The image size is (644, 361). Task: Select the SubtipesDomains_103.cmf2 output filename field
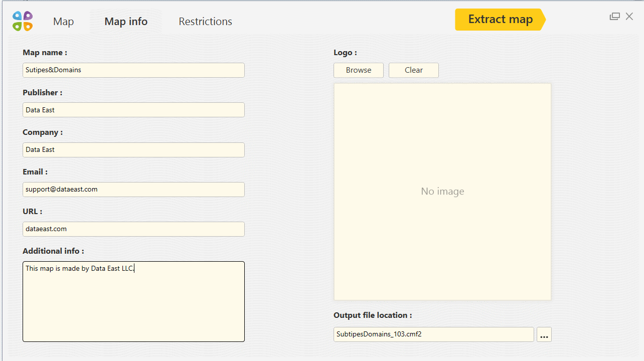point(433,334)
